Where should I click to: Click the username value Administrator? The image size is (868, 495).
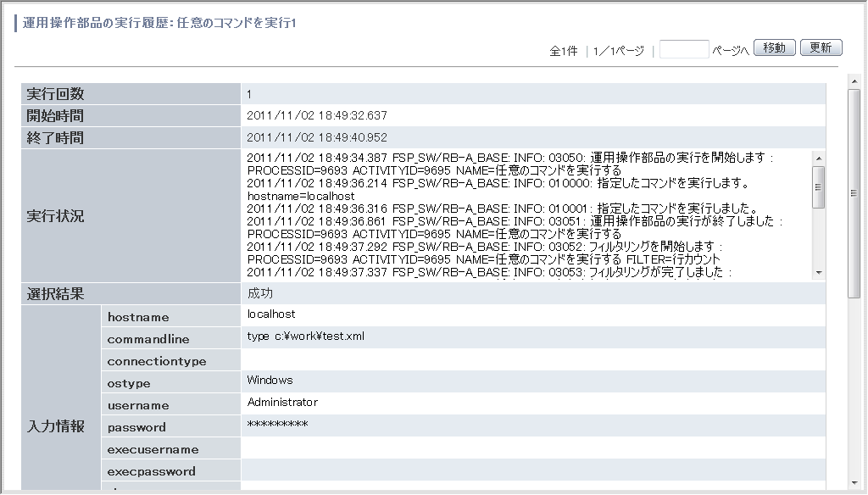(282, 403)
